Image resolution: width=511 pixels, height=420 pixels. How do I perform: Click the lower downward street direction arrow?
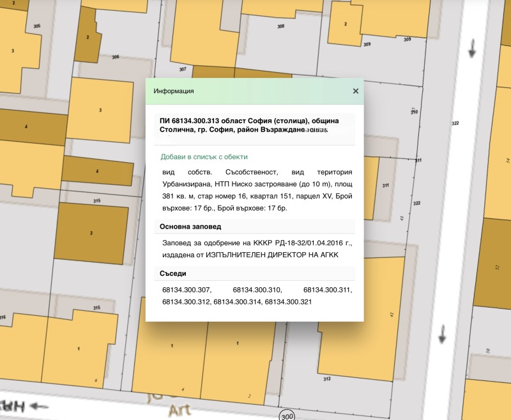(443, 333)
